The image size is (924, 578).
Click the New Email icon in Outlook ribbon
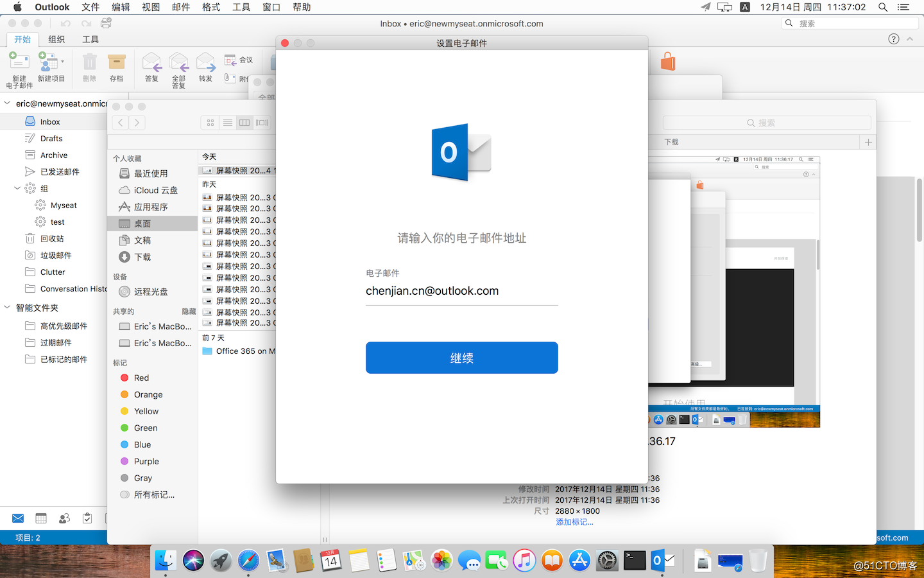point(19,62)
